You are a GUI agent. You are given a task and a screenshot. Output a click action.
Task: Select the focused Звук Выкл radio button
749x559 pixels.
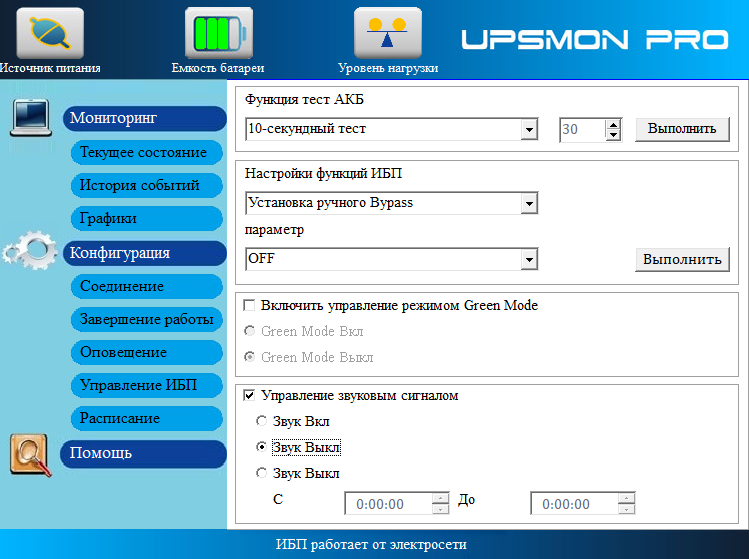[x=261, y=447]
